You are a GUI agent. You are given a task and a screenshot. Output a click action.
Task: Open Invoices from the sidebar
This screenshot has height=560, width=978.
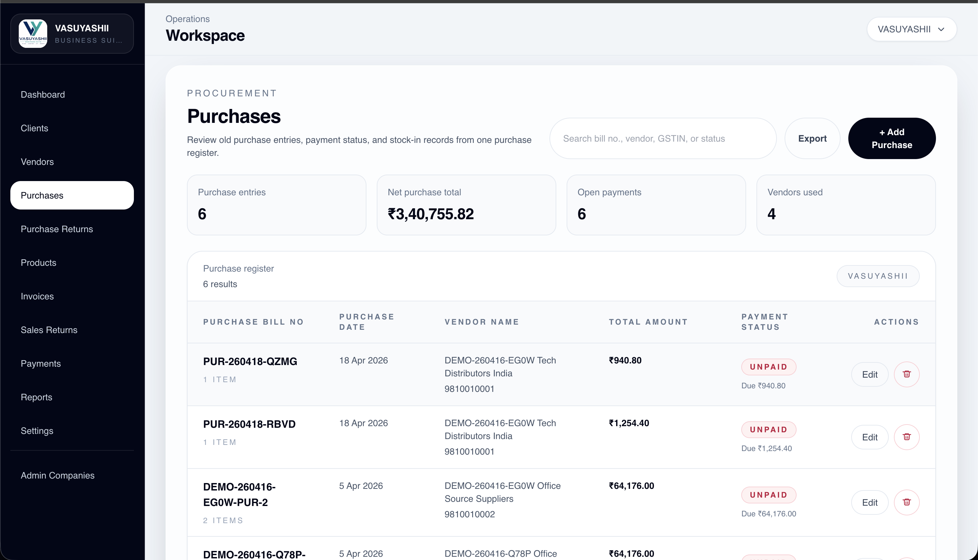click(x=72, y=296)
